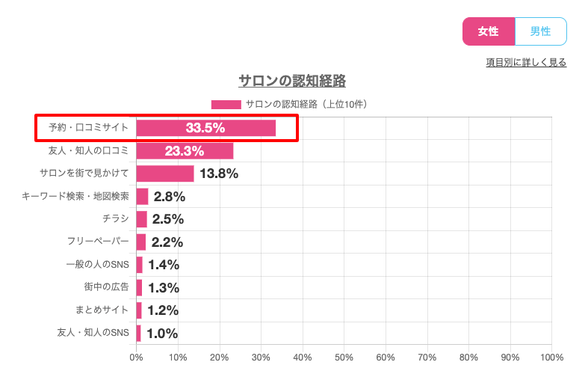This screenshot has width=588, height=368.
Task: Click the 街中の広告 1.3% bar
Action: pos(139,287)
